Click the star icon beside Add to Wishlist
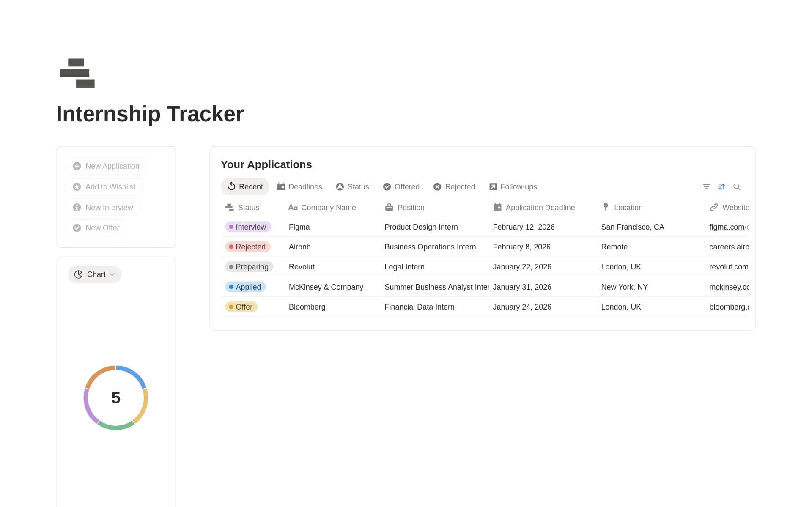 pos(77,187)
